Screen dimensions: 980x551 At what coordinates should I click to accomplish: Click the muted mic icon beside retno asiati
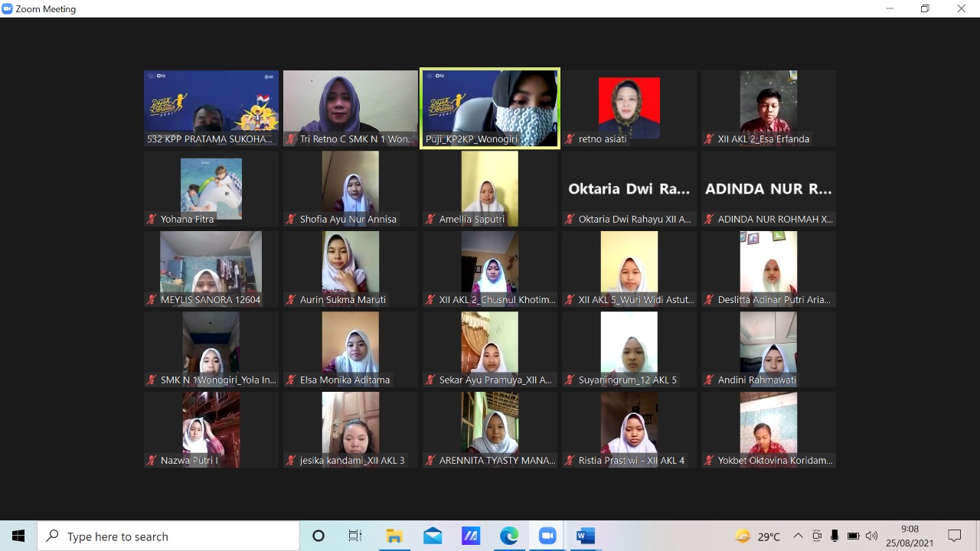(x=570, y=139)
